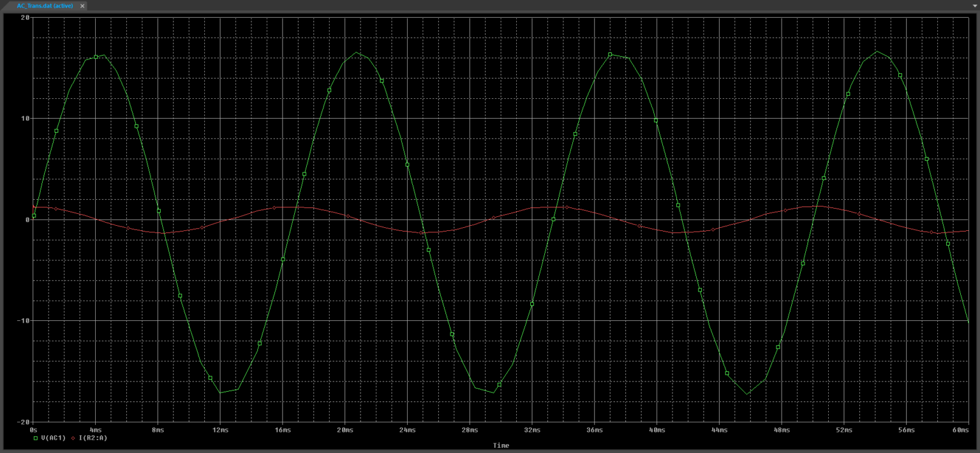Click the 0s label on the time axis
Viewport: 980px width, 453px height.
click(34, 430)
